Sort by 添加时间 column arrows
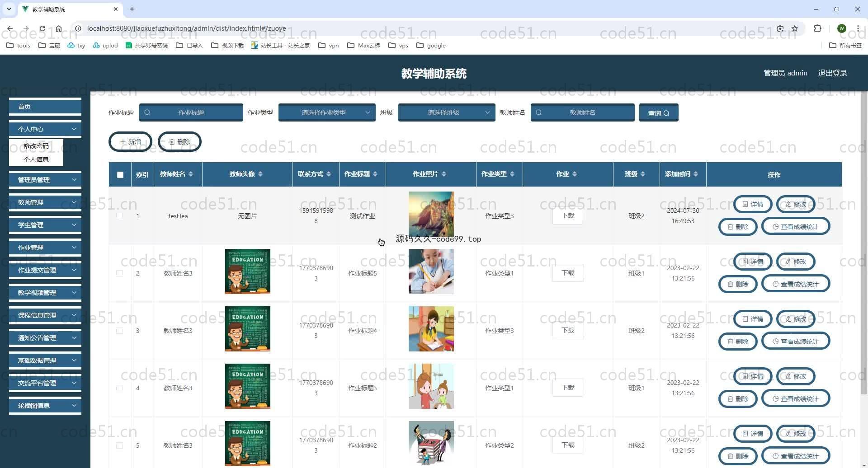The width and height of the screenshot is (868, 468). click(x=696, y=174)
